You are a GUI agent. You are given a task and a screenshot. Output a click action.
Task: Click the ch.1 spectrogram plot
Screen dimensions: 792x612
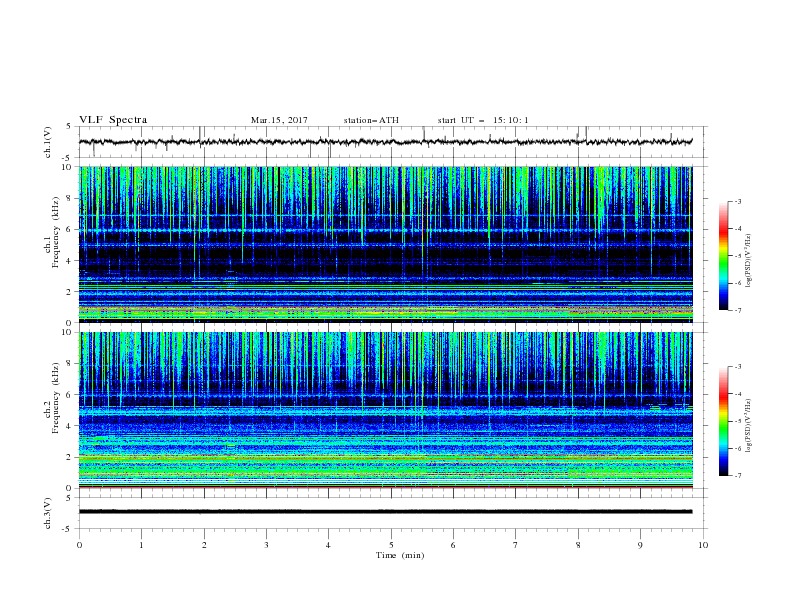coord(386,244)
